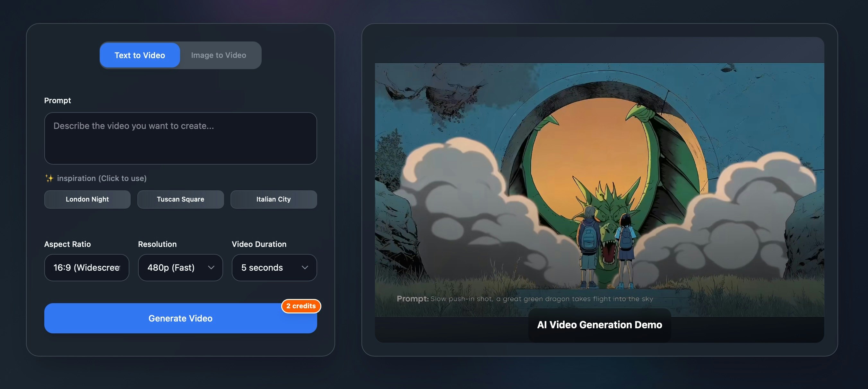Open the 16:9 Widescreen aspect ratio dropdown
Viewport: 868px width, 389px height.
pos(87,267)
